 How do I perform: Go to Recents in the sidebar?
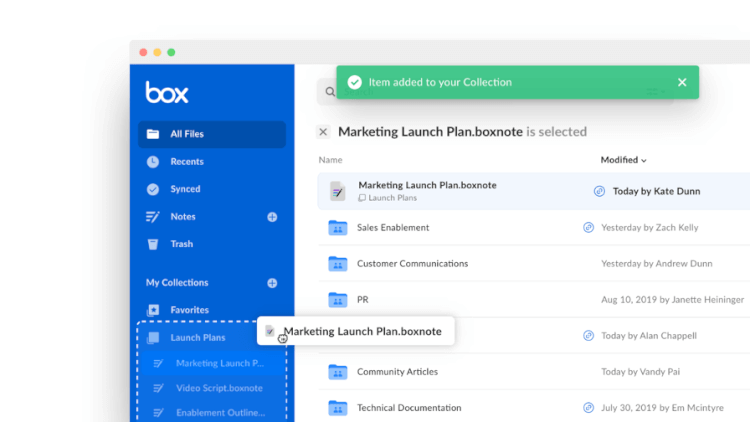(x=186, y=161)
